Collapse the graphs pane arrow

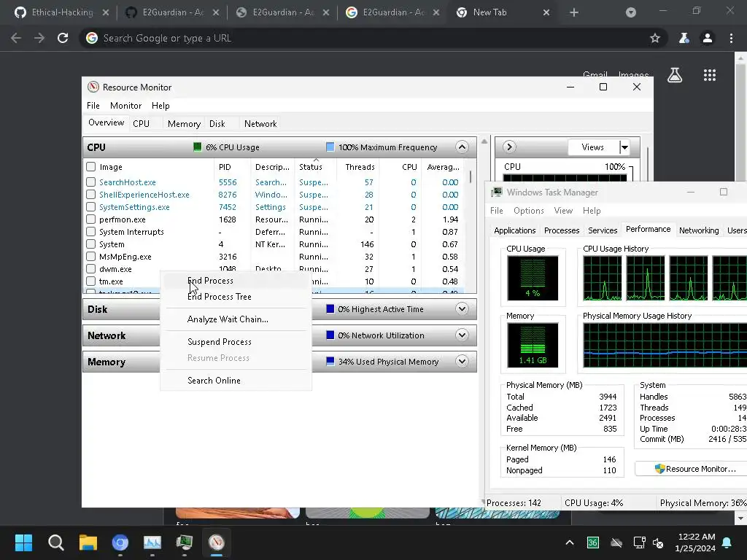(x=508, y=147)
